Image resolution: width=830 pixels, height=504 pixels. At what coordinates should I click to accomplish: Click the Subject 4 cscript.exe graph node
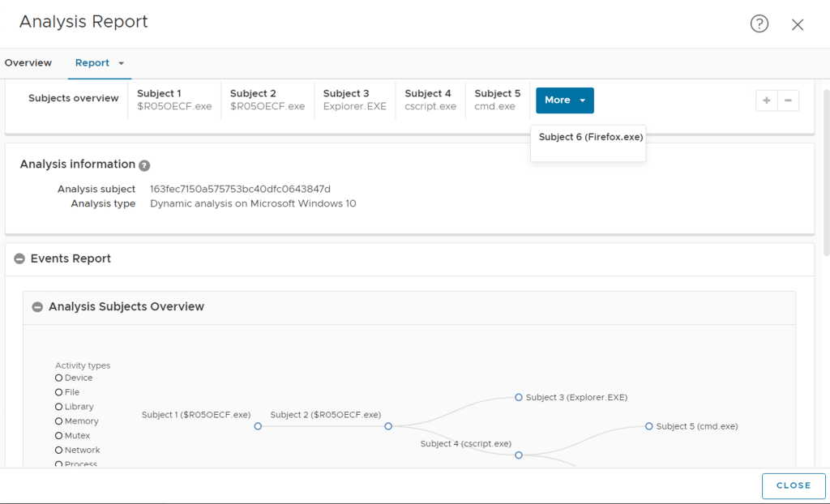point(519,455)
